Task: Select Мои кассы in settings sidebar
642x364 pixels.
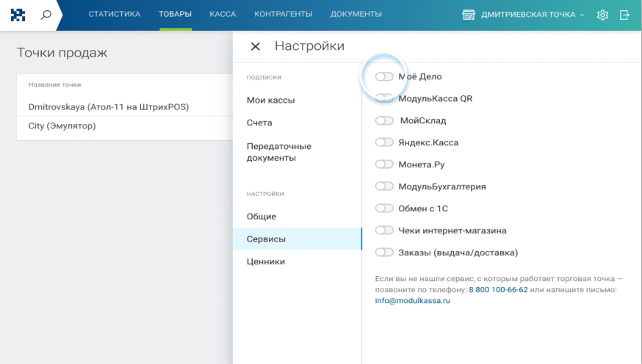Action: pyautogui.click(x=270, y=100)
